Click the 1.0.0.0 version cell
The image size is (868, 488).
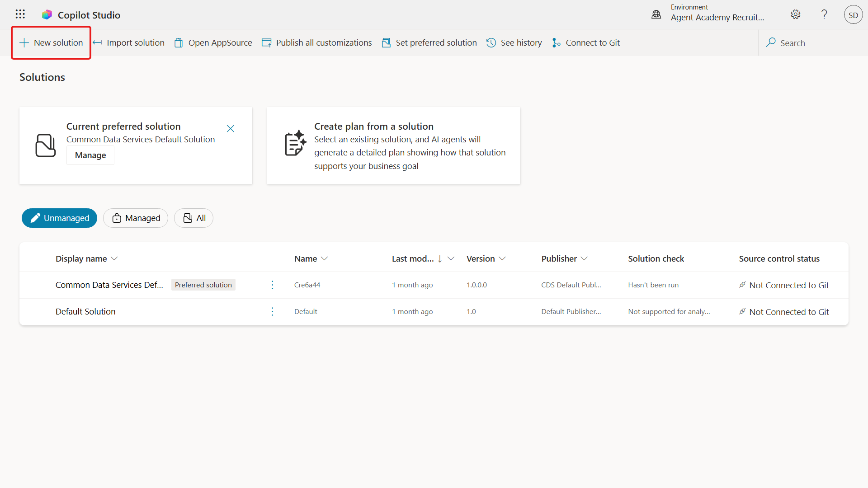(x=477, y=285)
